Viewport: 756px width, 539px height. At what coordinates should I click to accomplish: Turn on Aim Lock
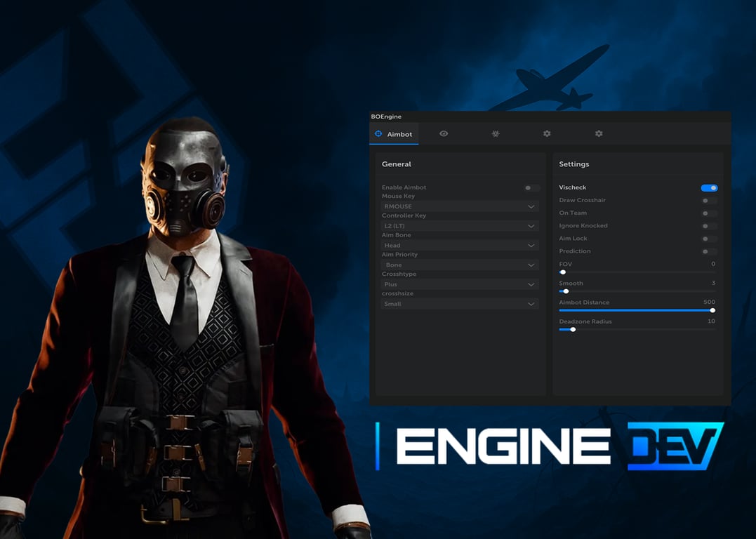tap(708, 238)
